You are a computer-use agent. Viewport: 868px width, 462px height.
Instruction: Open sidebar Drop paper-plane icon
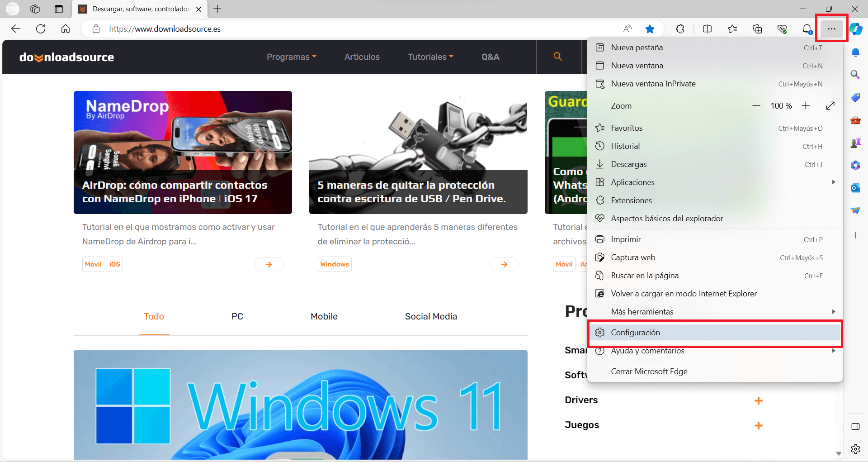(855, 210)
